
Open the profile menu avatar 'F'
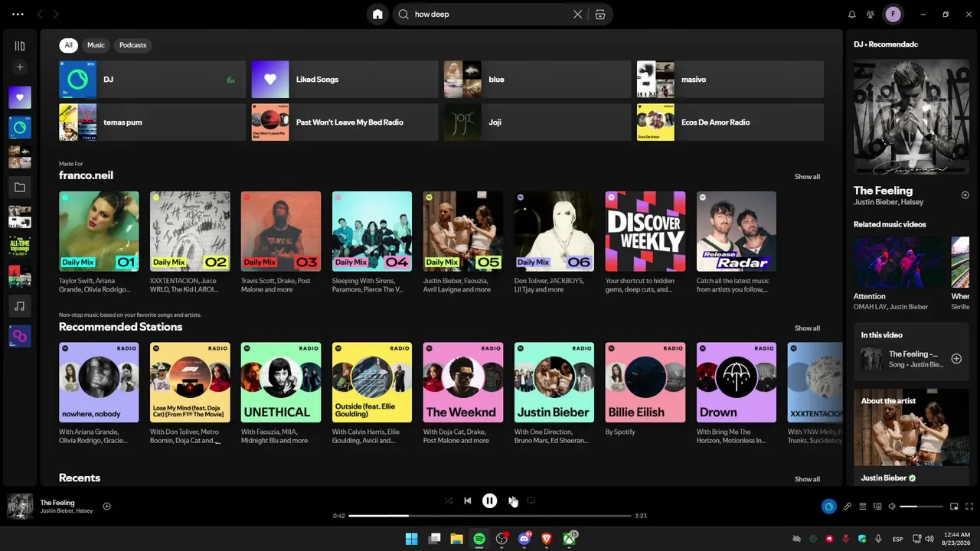click(893, 14)
